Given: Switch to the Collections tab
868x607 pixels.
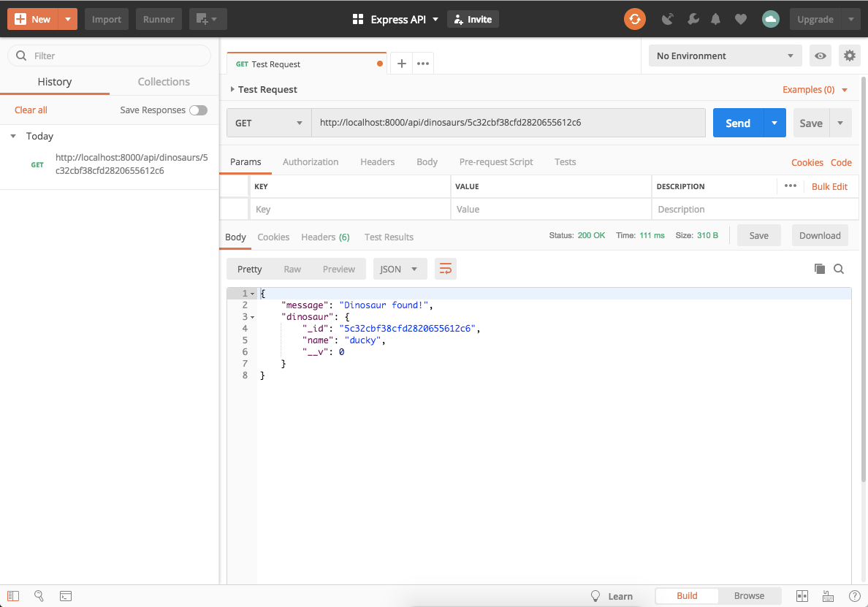Looking at the screenshot, I should pos(164,82).
